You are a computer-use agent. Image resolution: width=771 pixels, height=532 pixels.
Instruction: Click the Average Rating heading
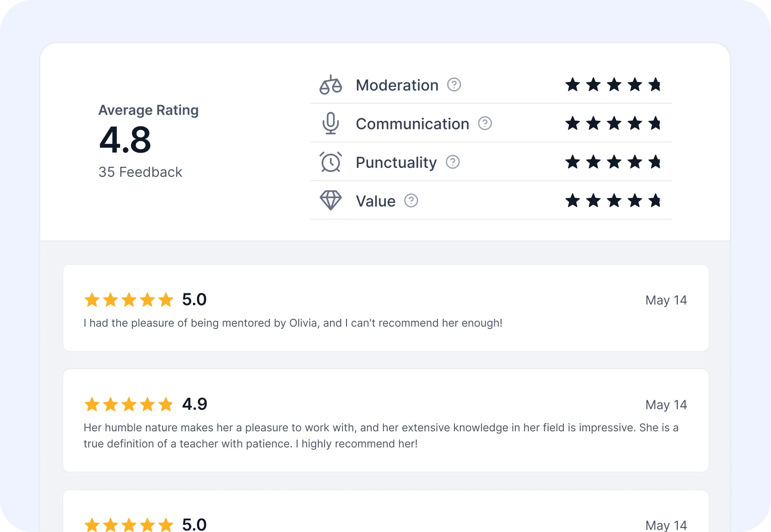(x=148, y=110)
